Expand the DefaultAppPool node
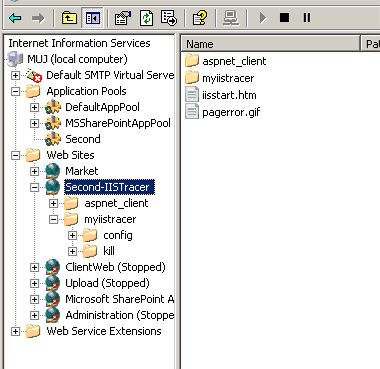This screenshot has width=380, height=369. [x=34, y=107]
